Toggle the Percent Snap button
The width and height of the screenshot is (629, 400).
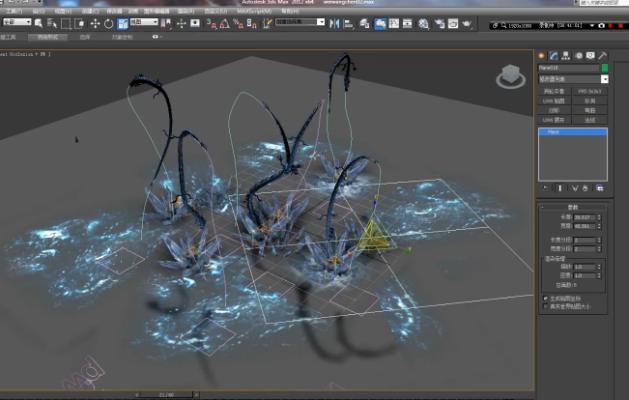[238, 24]
